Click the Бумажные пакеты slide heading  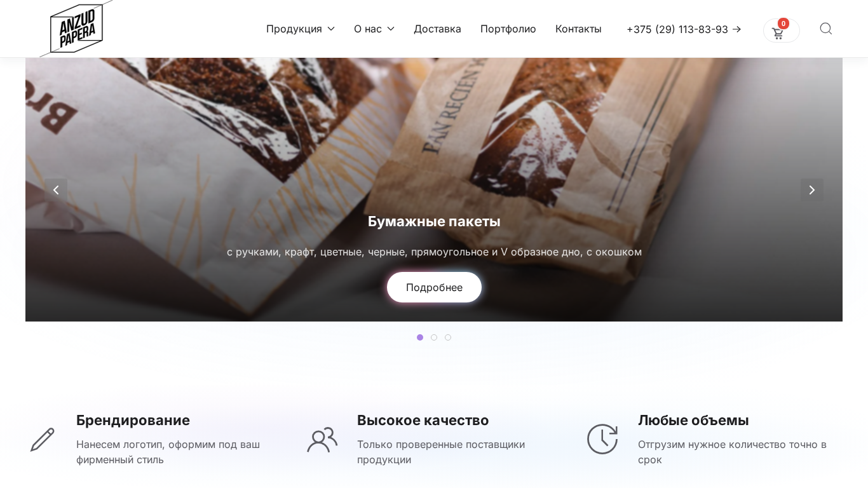[x=434, y=221]
